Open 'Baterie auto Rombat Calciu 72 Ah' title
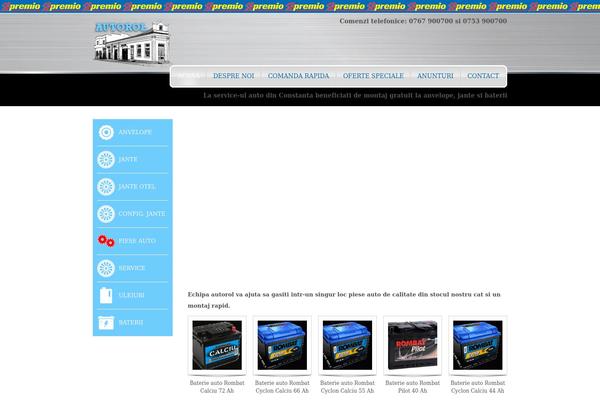 click(217, 387)
